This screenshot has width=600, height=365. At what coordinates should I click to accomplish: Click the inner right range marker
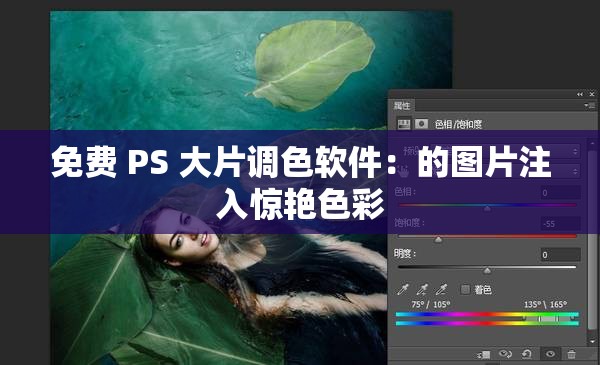[x=557, y=318]
